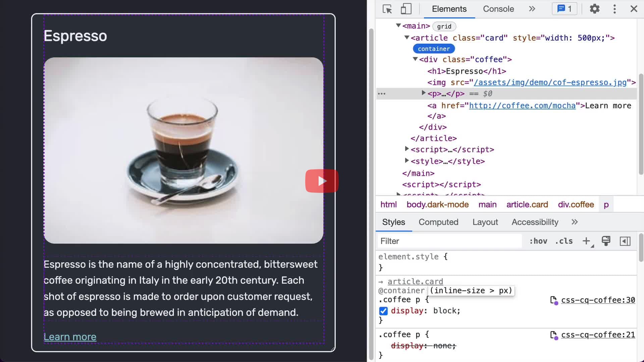Expand the script element inside main
The height and width of the screenshot is (362, 644).
coord(407,148)
